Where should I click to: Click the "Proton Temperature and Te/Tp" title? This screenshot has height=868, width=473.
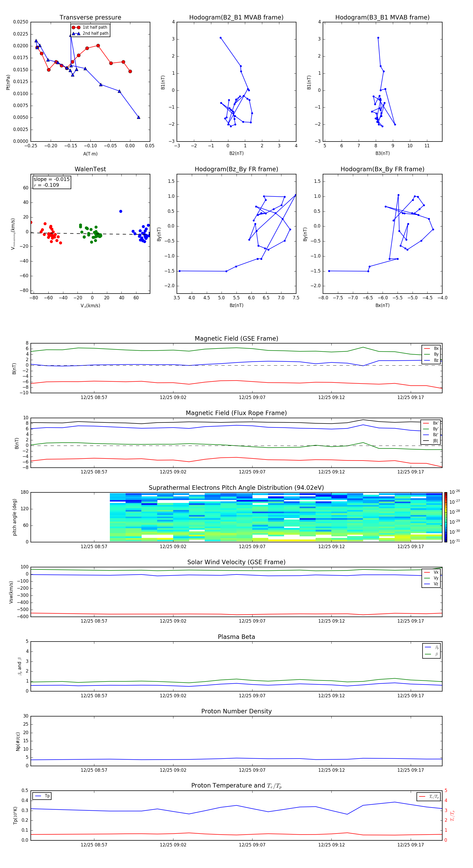tap(236, 786)
